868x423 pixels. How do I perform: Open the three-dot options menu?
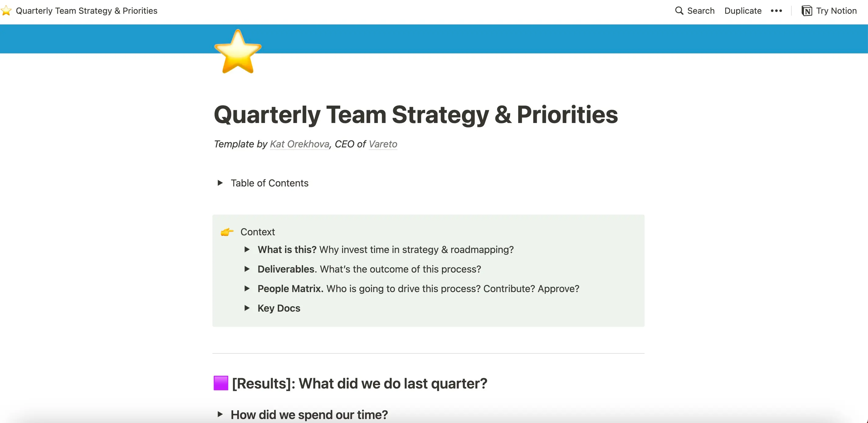click(777, 10)
